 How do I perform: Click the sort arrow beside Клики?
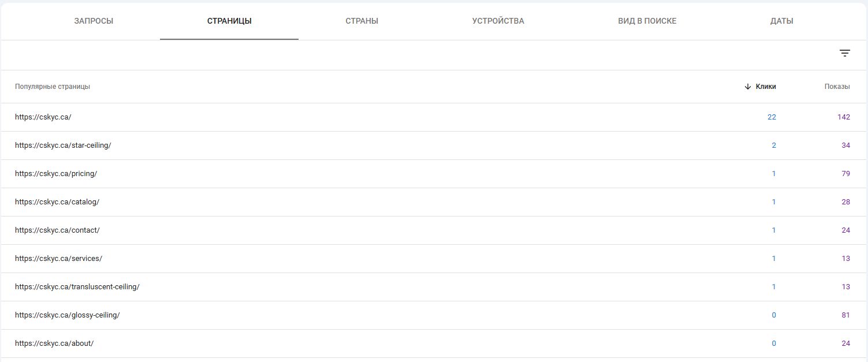(x=748, y=87)
